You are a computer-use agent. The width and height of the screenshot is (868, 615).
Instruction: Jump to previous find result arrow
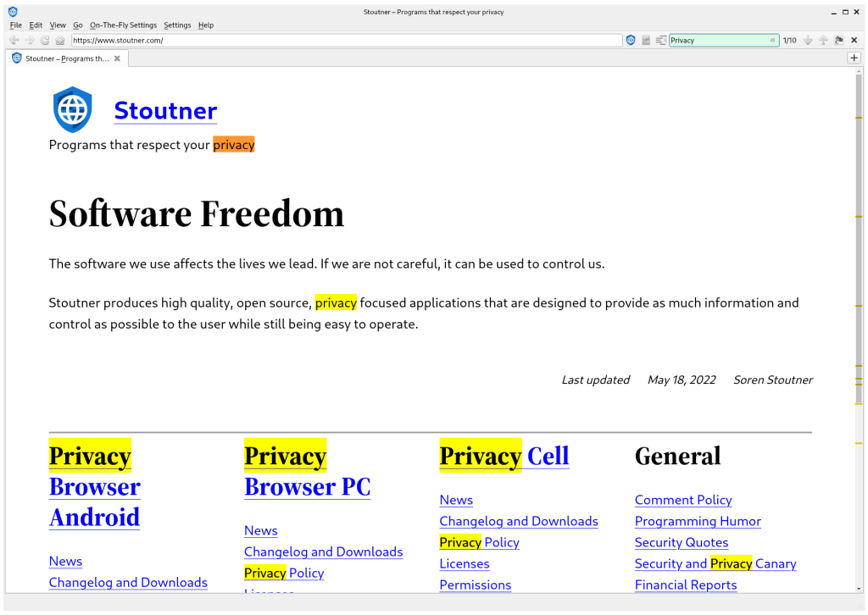(x=824, y=41)
